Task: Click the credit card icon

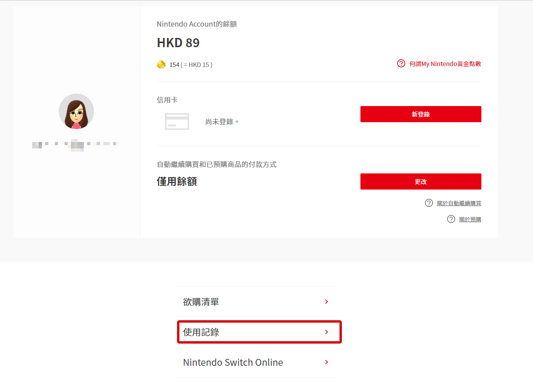Action: [x=177, y=121]
